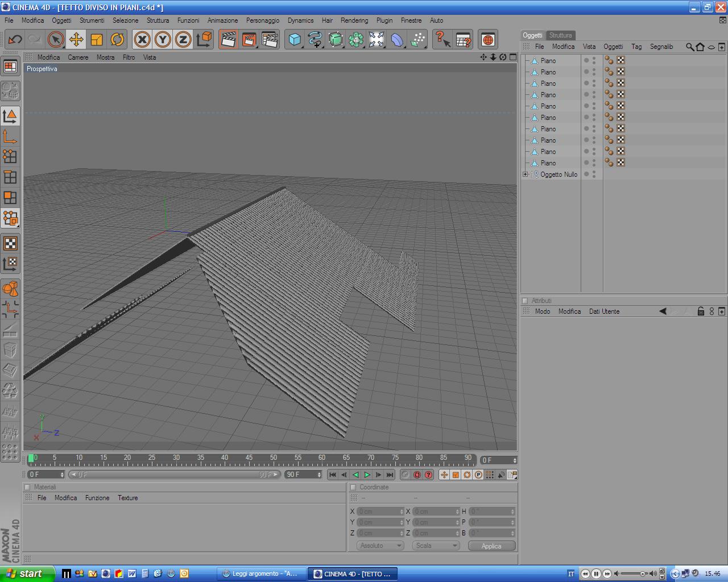Open the deformer objects icon
Screen dimensions: 728x582
pyautogui.click(x=397, y=39)
